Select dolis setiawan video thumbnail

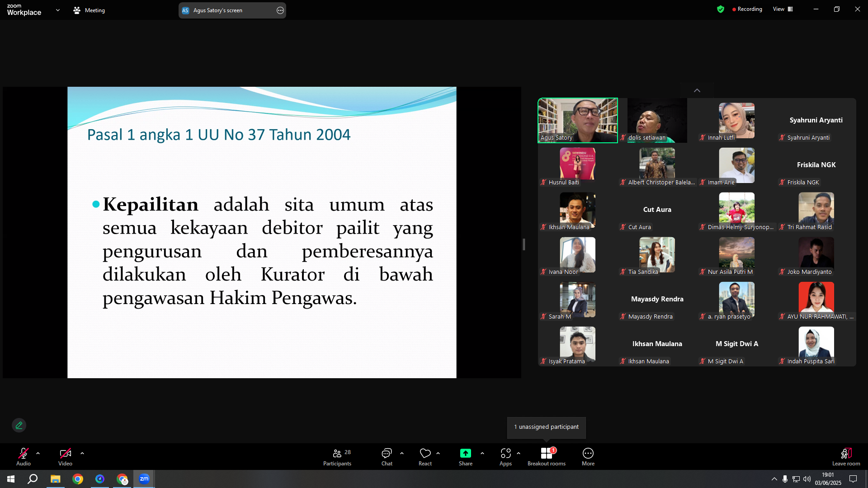[x=657, y=120]
